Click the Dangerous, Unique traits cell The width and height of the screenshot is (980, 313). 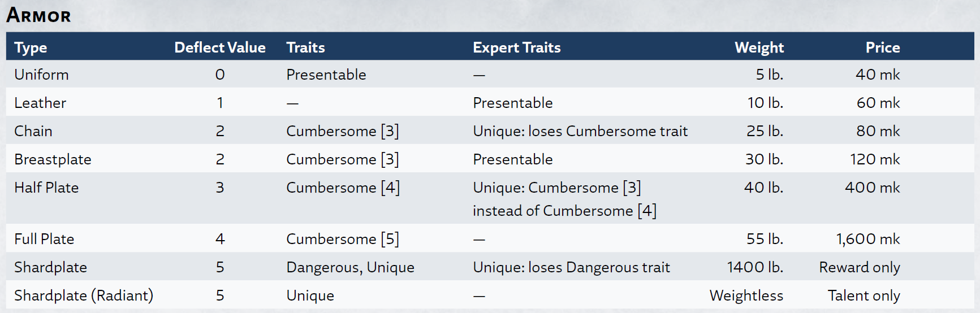tap(350, 268)
